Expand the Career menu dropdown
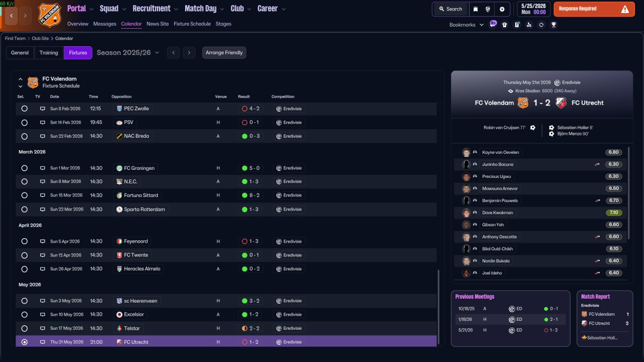This screenshot has width=644, height=362. [x=283, y=9]
